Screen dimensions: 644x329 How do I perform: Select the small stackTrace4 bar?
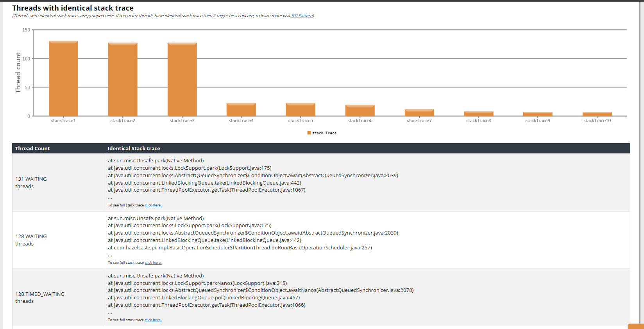tap(241, 110)
